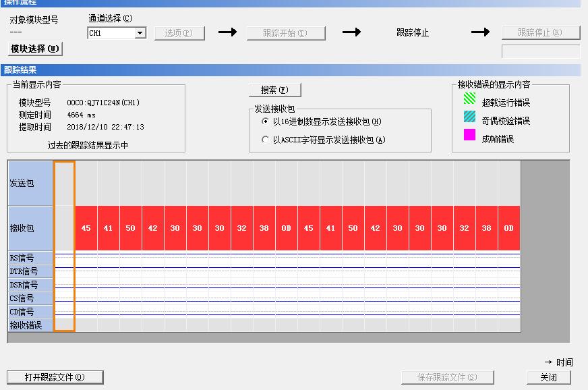Select the 发送包 row header
The width and height of the screenshot is (588, 390).
(x=30, y=183)
